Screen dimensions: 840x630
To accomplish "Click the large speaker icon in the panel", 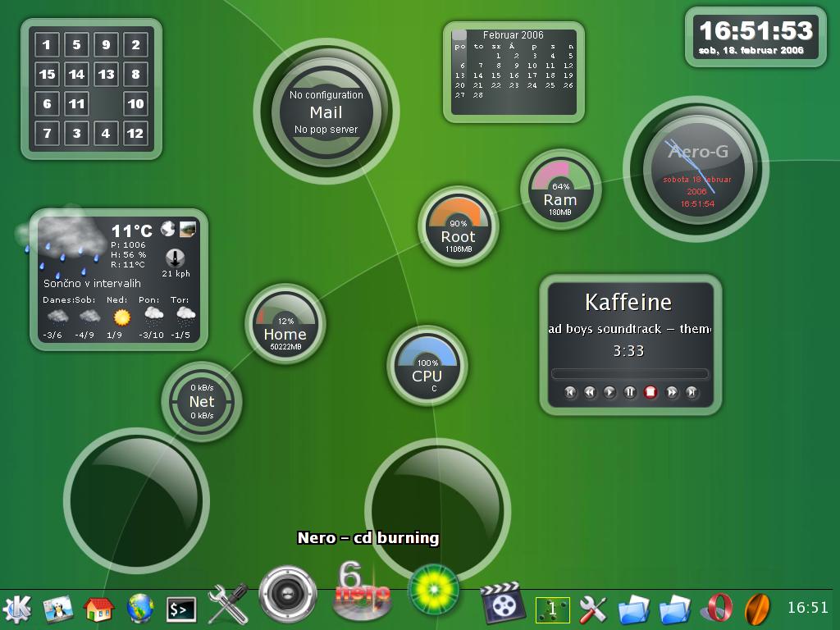I will coord(288,595).
